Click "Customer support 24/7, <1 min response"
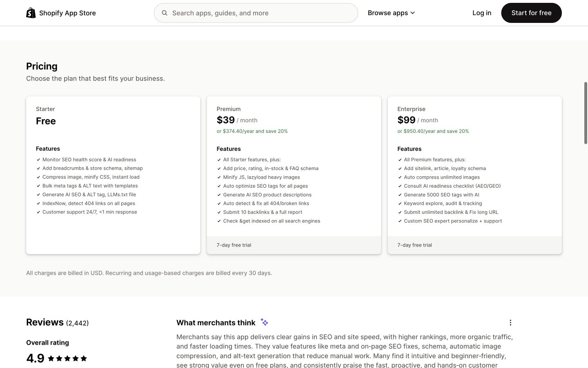The image size is (588, 368). 90,212
